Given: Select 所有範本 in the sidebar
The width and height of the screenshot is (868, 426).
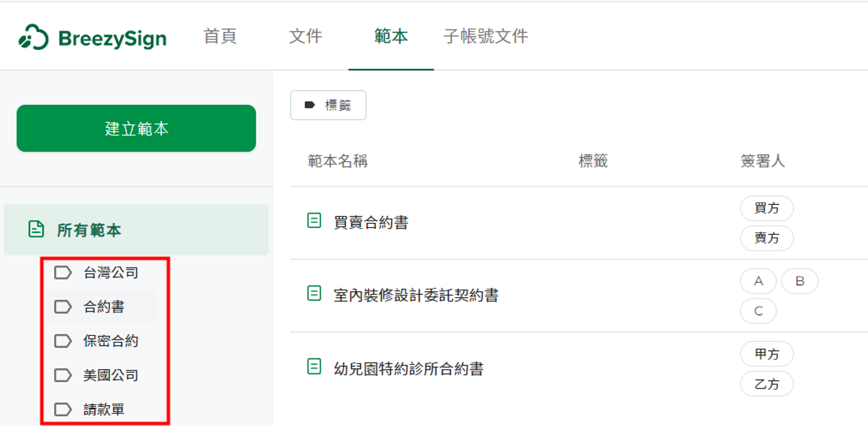Looking at the screenshot, I should (x=136, y=229).
